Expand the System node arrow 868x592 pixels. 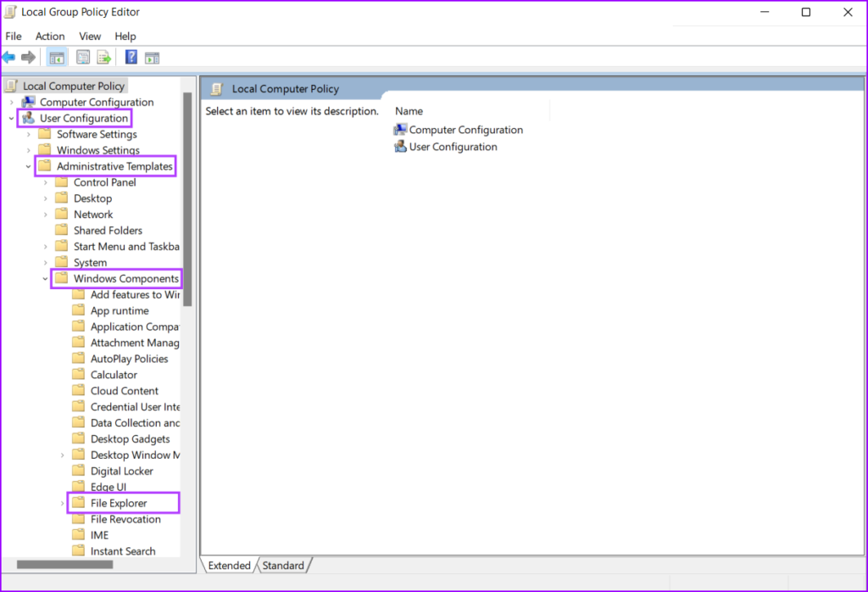[46, 262]
